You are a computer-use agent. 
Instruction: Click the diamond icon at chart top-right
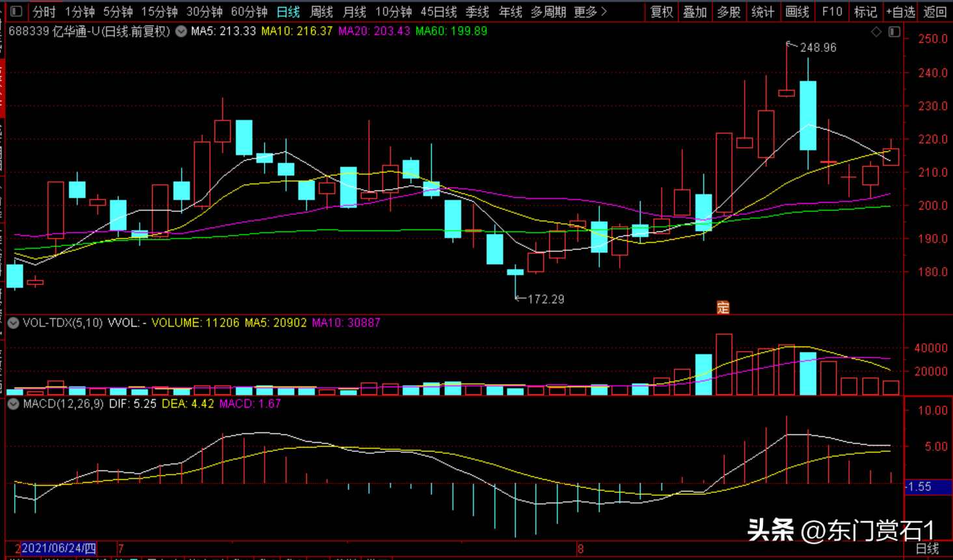tap(876, 32)
